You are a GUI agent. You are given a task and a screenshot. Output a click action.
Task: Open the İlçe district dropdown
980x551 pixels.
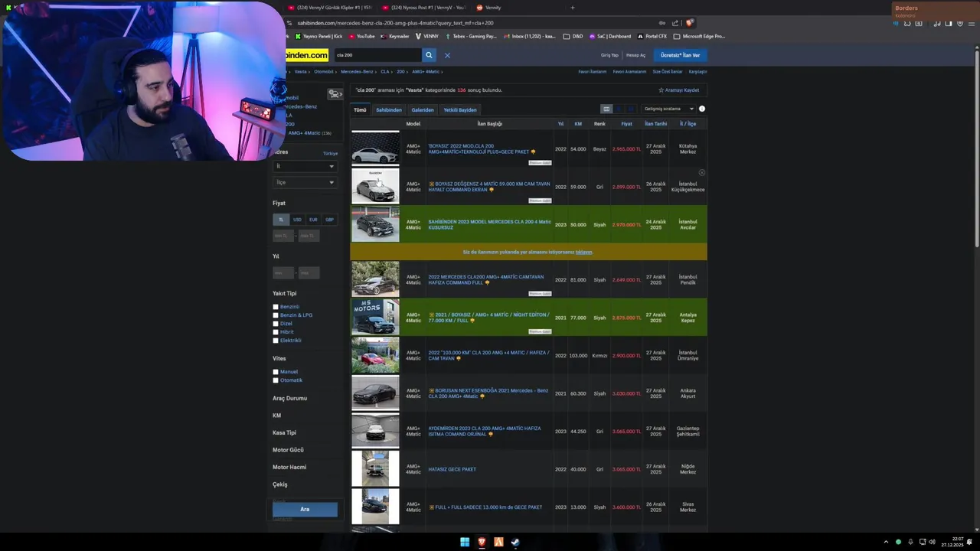(x=305, y=182)
